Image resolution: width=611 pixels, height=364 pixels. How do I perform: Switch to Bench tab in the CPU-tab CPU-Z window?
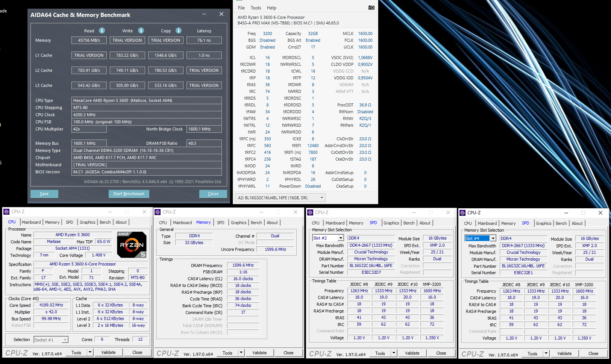tap(105, 222)
